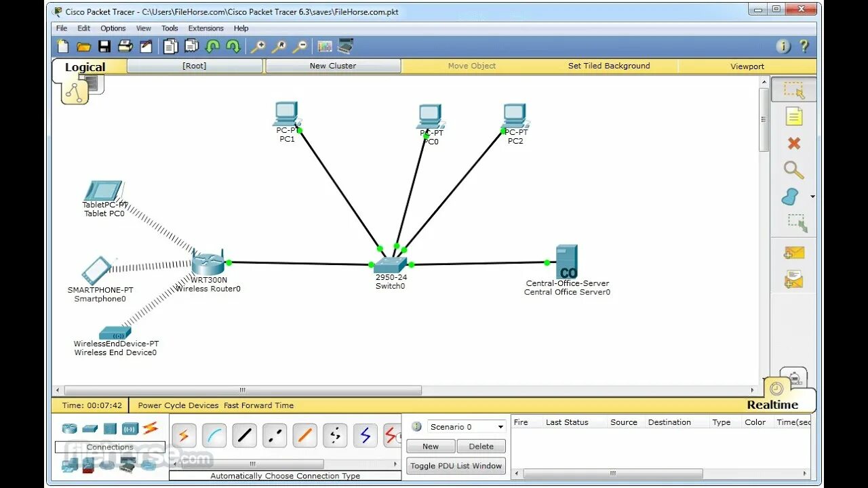
Task: Select Wireless Devices category
Action: pos(130,428)
